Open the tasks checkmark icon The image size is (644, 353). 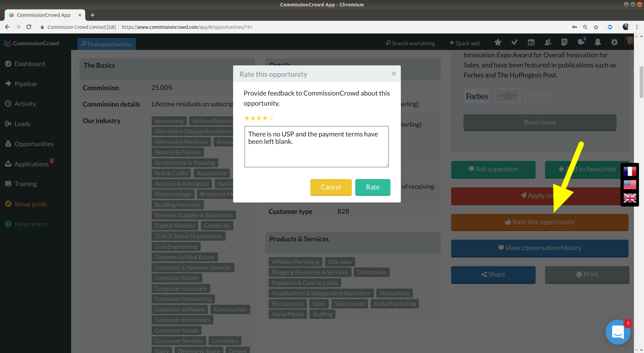coord(514,43)
